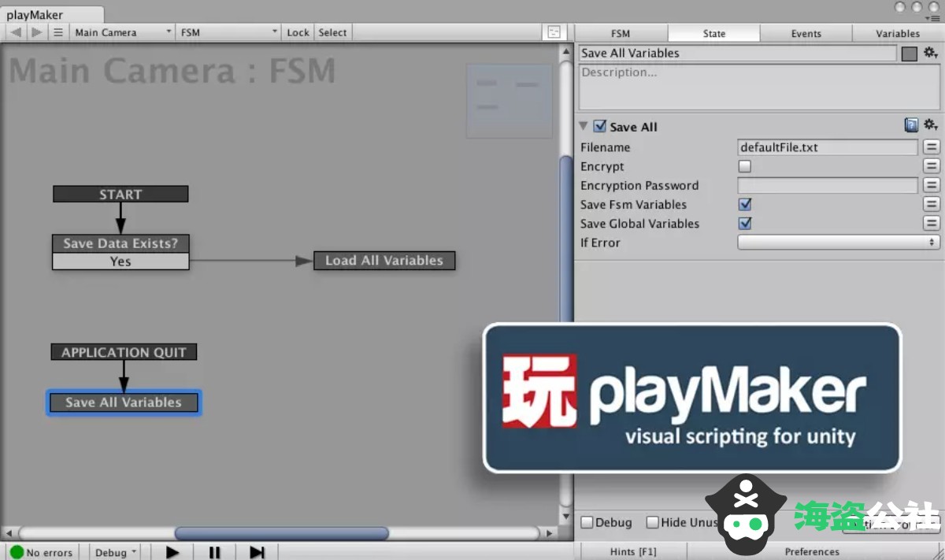The width and height of the screenshot is (945, 560).
Task: Click the Description text area
Action: [759, 87]
